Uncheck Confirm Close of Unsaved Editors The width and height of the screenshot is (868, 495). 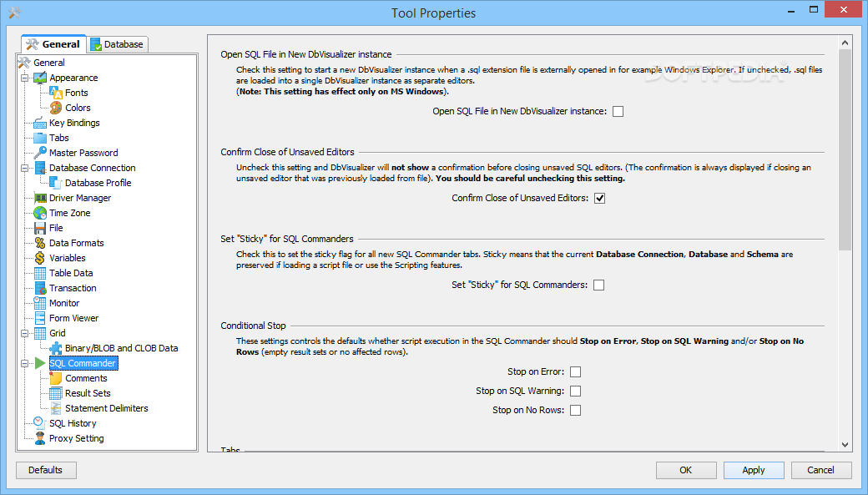[599, 198]
